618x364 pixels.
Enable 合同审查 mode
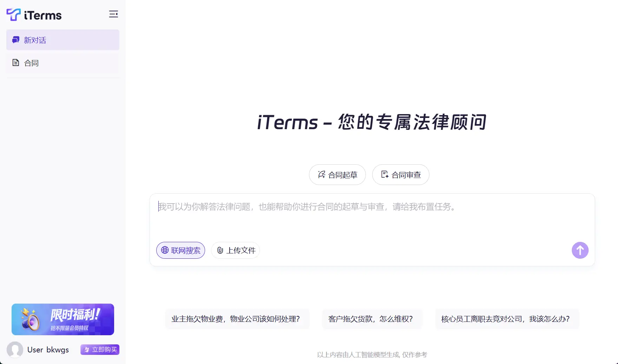pyautogui.click(x=400, y=174)
